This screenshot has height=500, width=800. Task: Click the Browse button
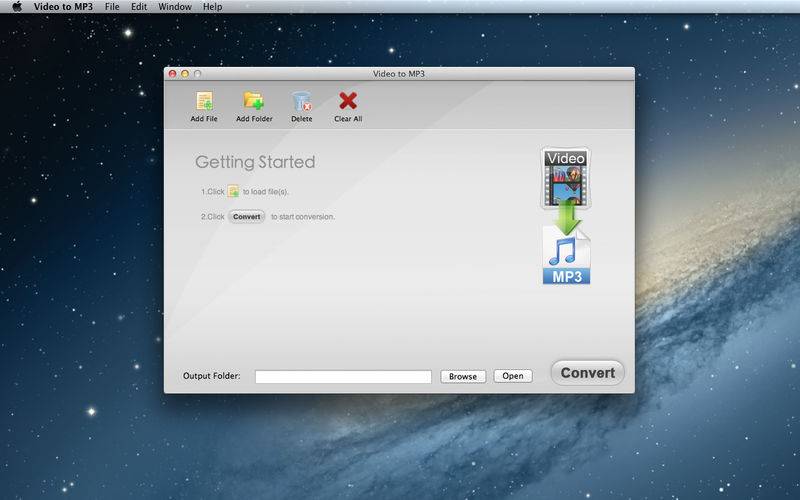pos(463,377)
